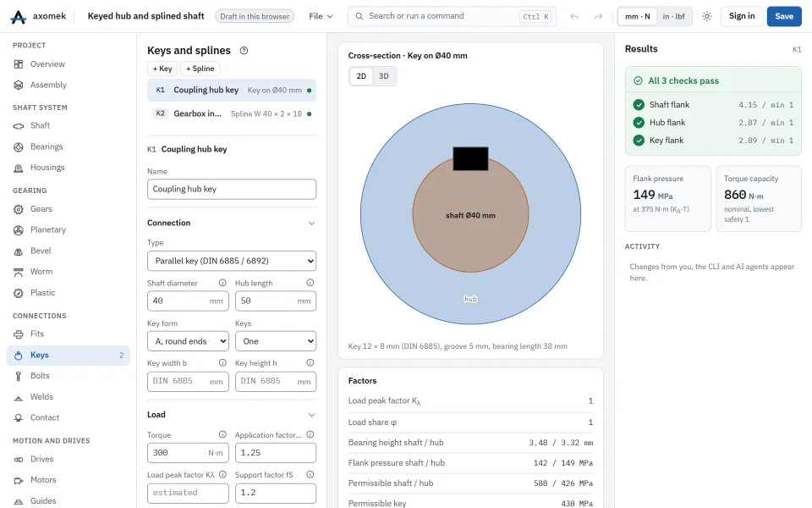812x508 pixels.
Task: Switch units to mm · N
Action: point(638,17)
